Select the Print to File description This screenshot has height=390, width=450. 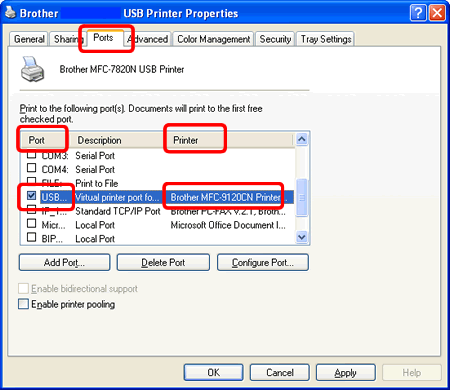(97, 183)
